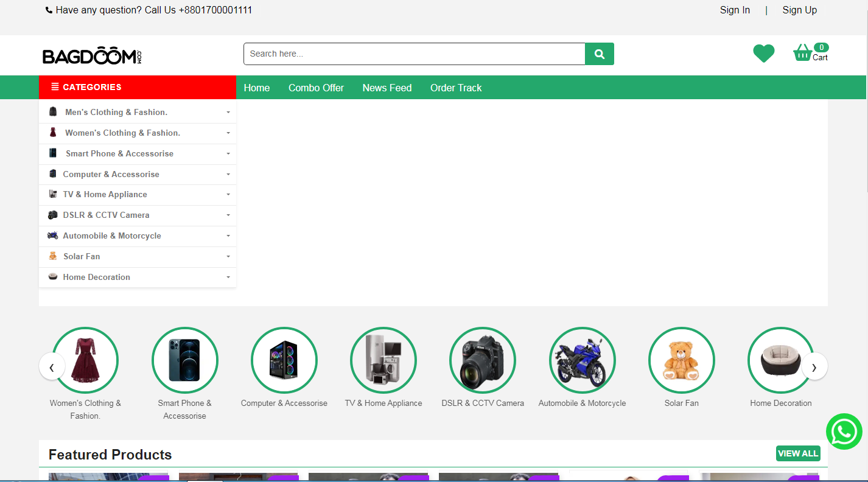Select the home appliance category circle image
This screenshot has height=482, width=868.
click(383, 360)
